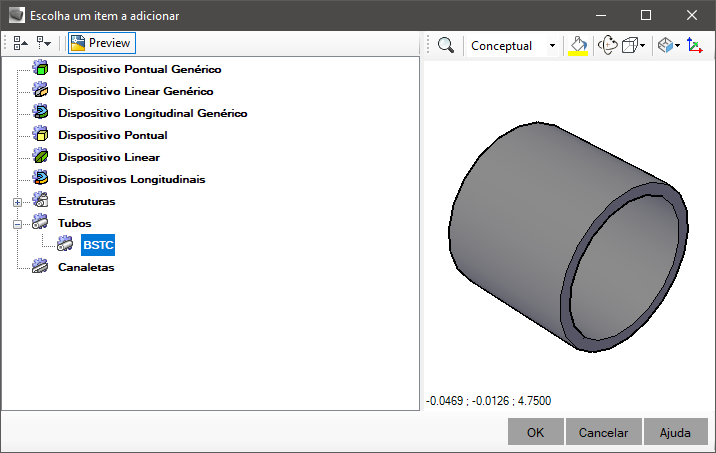This screenshot has height=453, width=716.
Task: Select the BSTC item
Action: 98,245
